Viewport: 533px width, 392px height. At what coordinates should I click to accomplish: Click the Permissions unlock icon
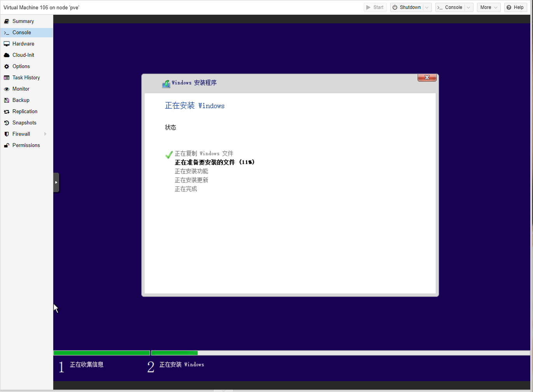(7, 145)
